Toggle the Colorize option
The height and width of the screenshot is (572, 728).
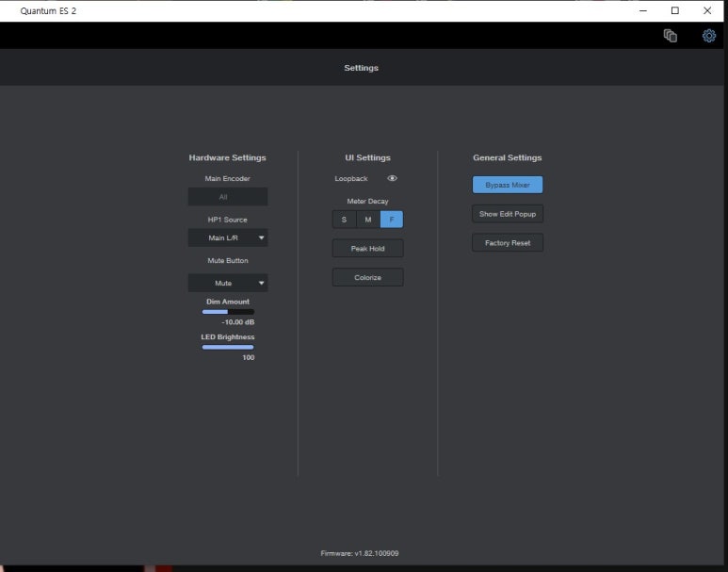367,277
